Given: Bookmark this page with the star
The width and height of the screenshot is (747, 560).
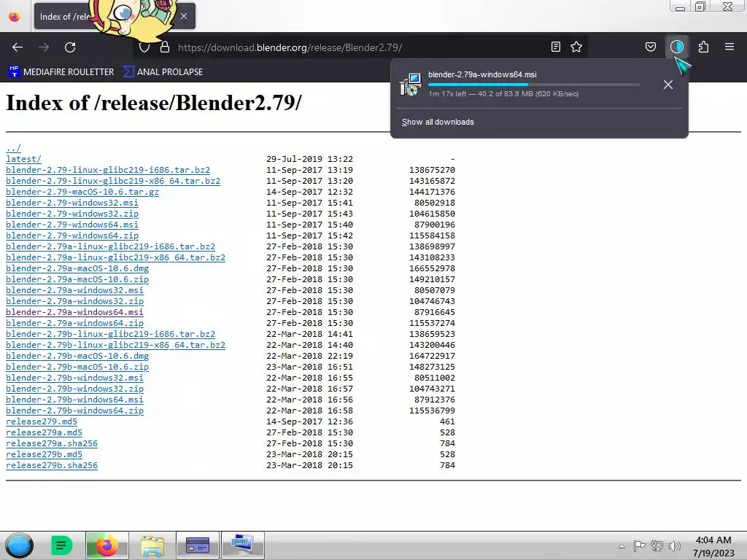Looking at the screenshot, I should [576, 47].
